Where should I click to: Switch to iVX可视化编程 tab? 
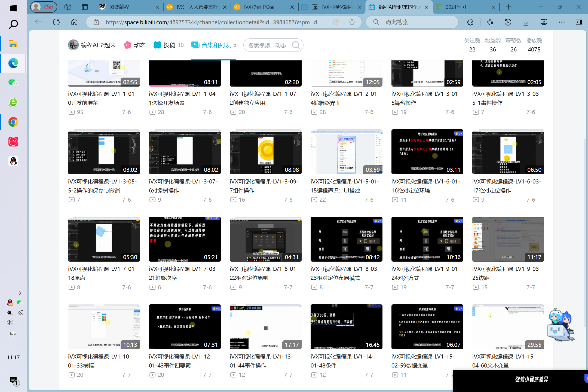331,7
